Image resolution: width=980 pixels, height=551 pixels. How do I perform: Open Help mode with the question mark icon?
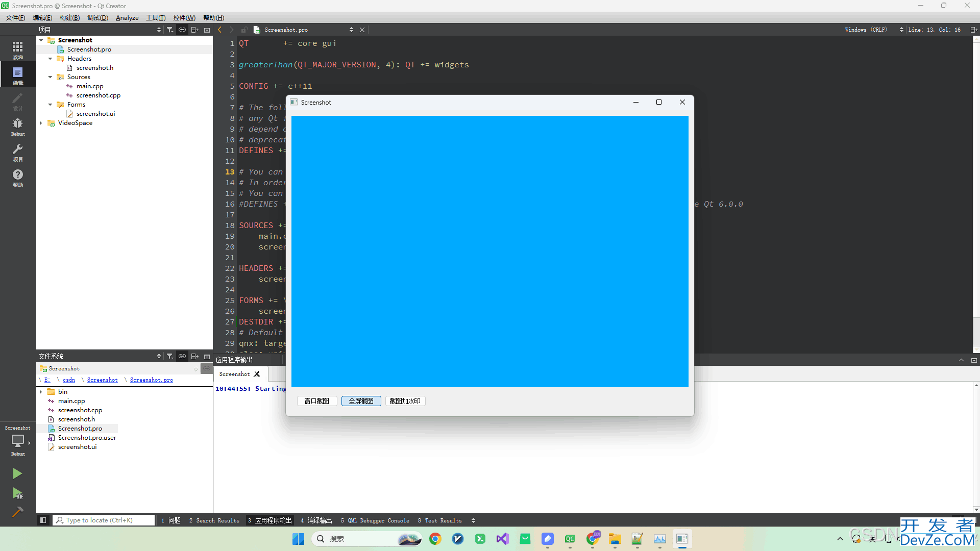pos(18,178)
